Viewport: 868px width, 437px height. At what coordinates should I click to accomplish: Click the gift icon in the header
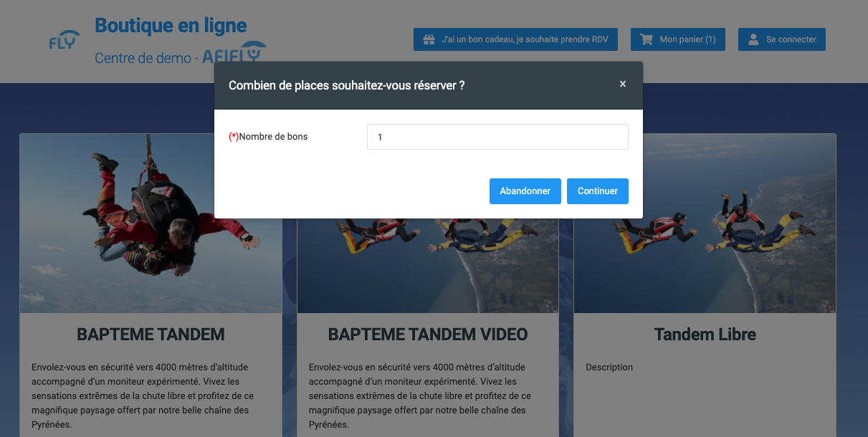pyautogui.click(x=429, y=39)
